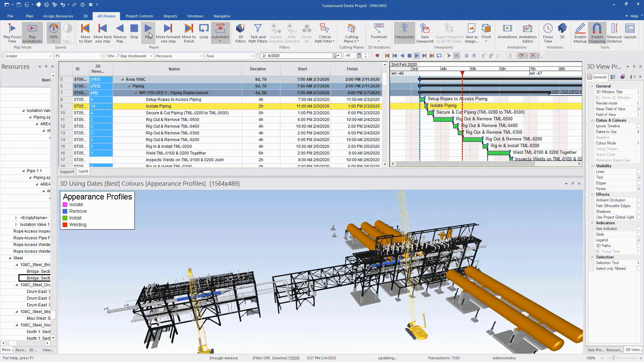Toggle Play Animations in ribbon
This screenshot has height=362, width=644.
pos(32,33)
